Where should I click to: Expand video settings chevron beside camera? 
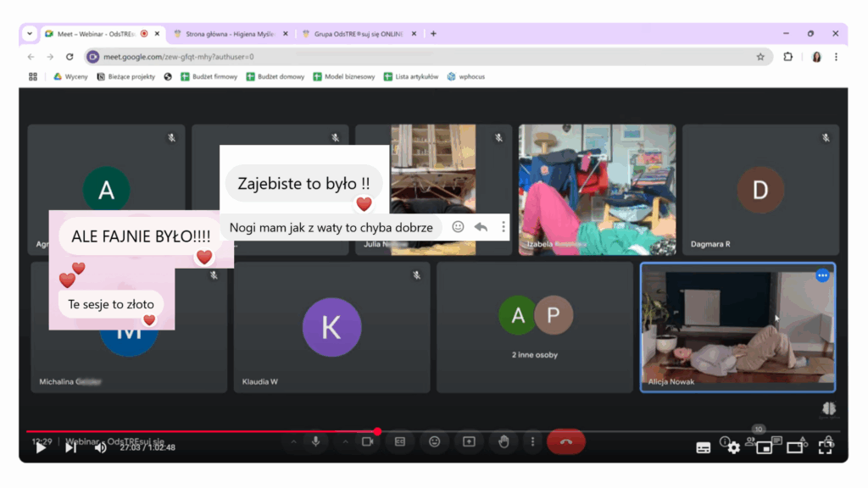point(346,441)
